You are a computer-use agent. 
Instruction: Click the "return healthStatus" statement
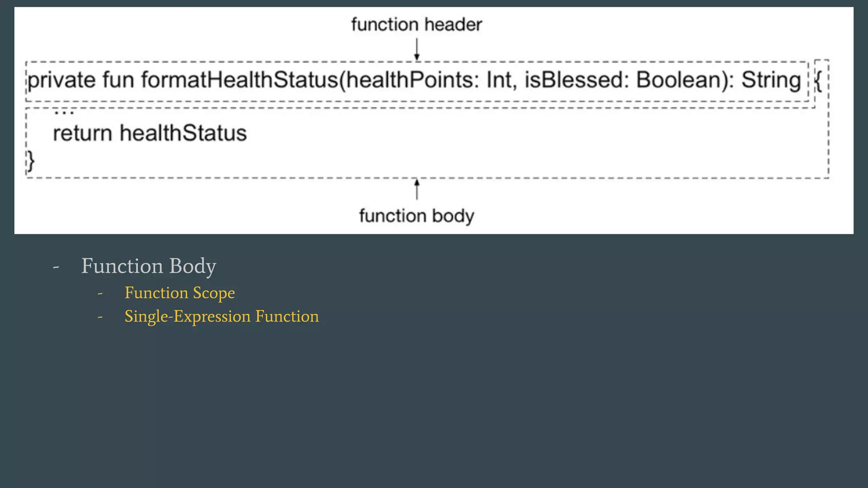[x=150, y=133]
